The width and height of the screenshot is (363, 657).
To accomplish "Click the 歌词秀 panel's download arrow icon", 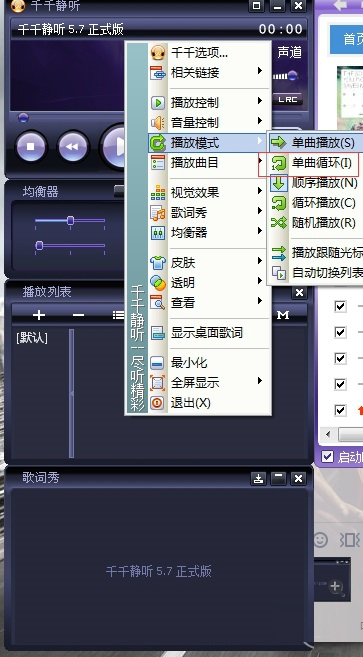I will coord(259,479).
